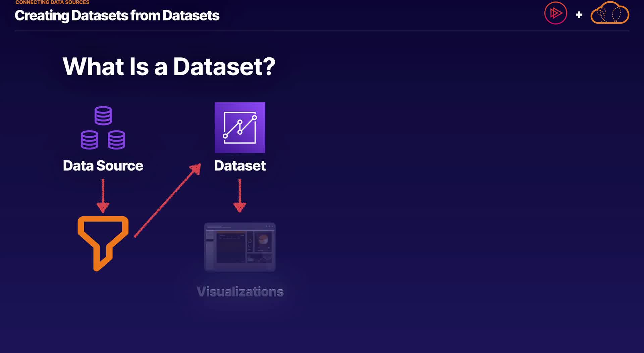The width and height of the screenshot is (644, 353).
Task: Select the top database cylinder icon
Action: tap(103, 115)
